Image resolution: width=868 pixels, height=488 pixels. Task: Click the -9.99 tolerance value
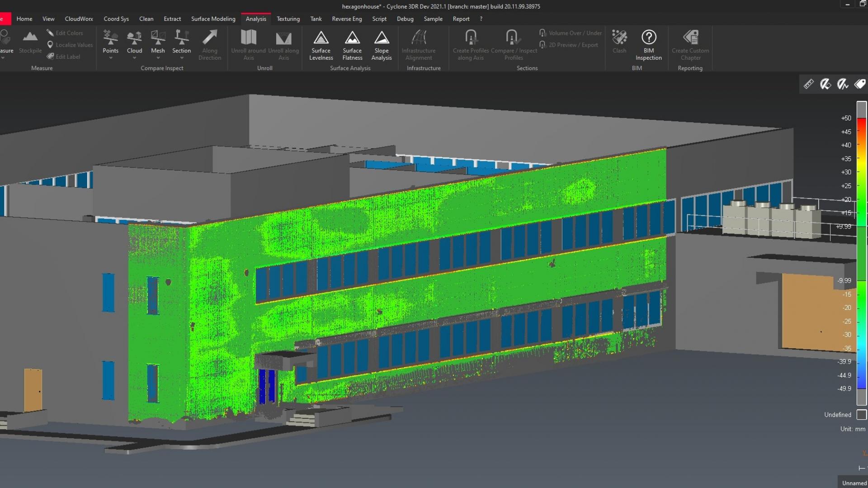844,280
